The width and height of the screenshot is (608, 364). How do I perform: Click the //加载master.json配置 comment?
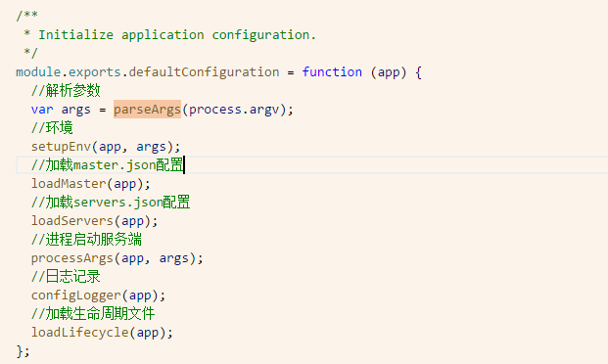[x=107, y=165]
